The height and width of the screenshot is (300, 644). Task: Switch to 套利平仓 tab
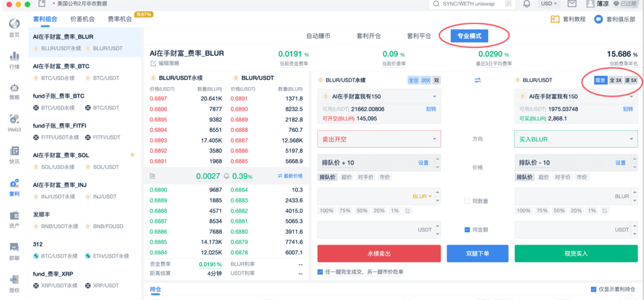[419, 36]
